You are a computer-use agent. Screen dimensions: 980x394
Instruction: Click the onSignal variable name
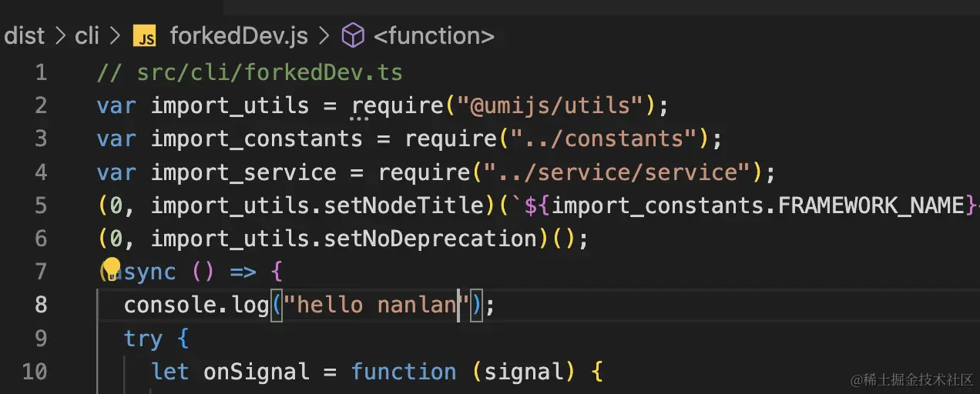click(257, 372)
